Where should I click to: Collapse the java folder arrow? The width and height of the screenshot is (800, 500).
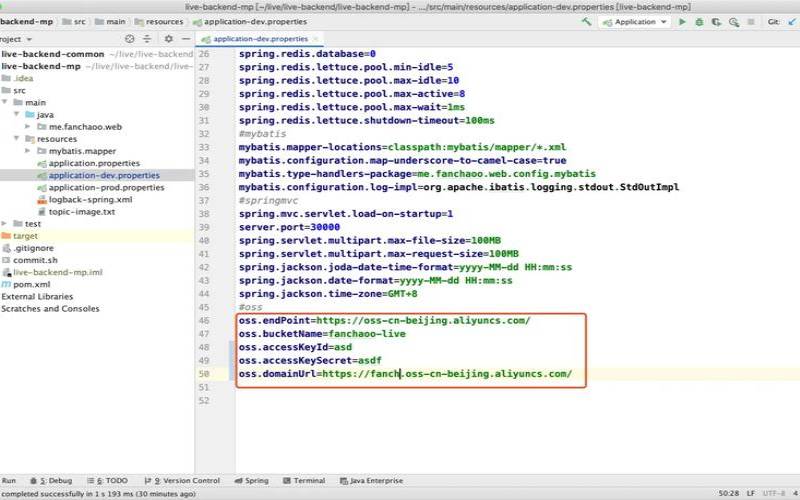pyautogui.click(x=17, y=115)
